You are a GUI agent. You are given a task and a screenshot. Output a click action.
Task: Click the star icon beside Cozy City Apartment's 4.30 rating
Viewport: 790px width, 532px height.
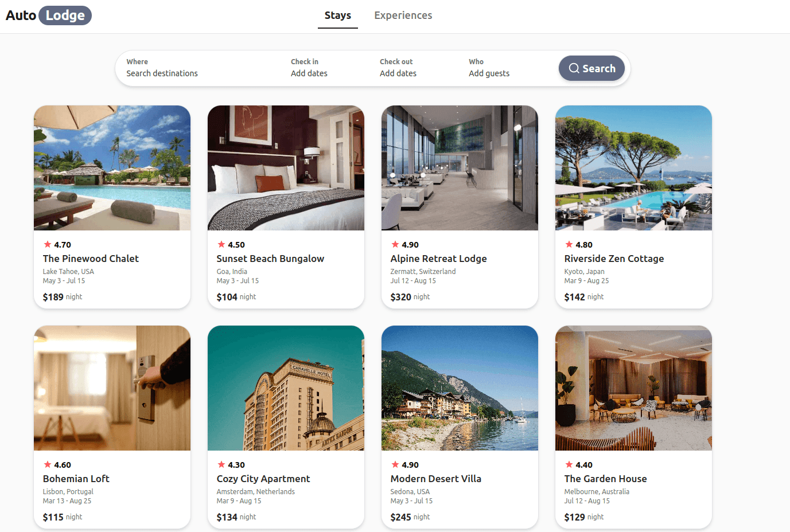click(x=221, y=464)
